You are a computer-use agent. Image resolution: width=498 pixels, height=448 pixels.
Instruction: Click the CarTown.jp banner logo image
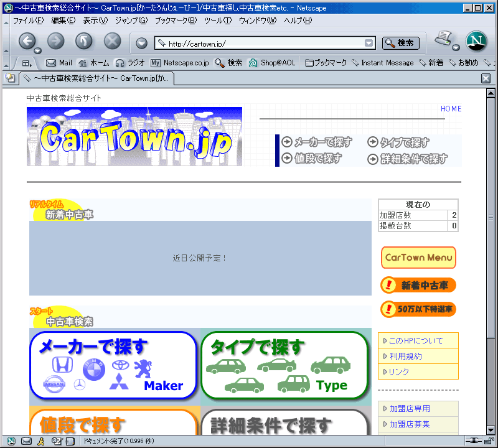134,136
